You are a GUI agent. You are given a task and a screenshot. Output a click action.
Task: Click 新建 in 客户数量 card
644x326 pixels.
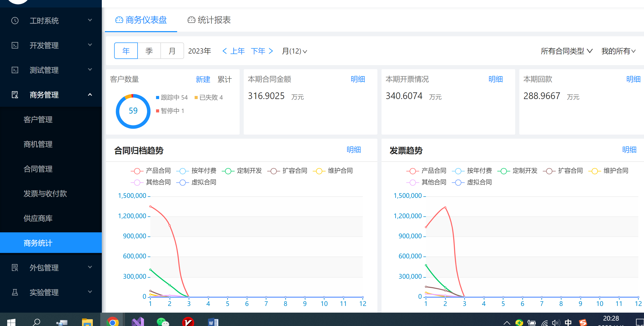click(x=203, y=80)
